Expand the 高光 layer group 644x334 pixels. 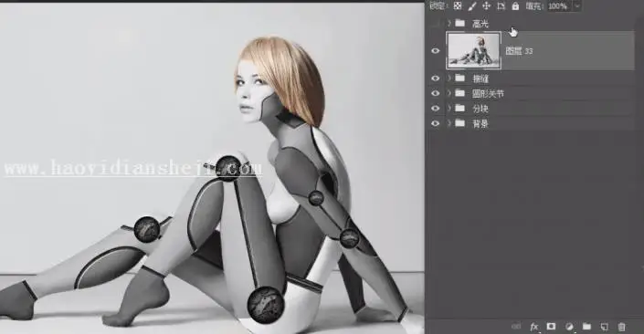[x=449, y=24]
